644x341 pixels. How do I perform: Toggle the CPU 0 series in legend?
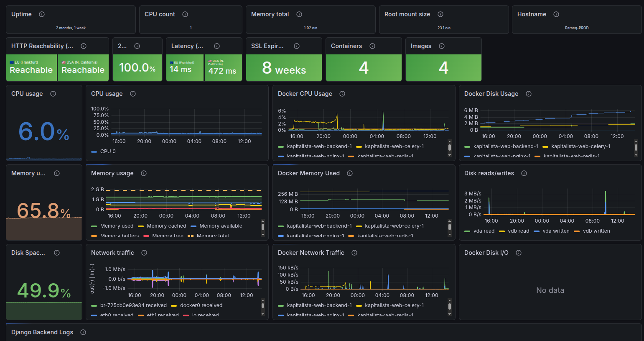pyautogui.click(x=108, y=151)
